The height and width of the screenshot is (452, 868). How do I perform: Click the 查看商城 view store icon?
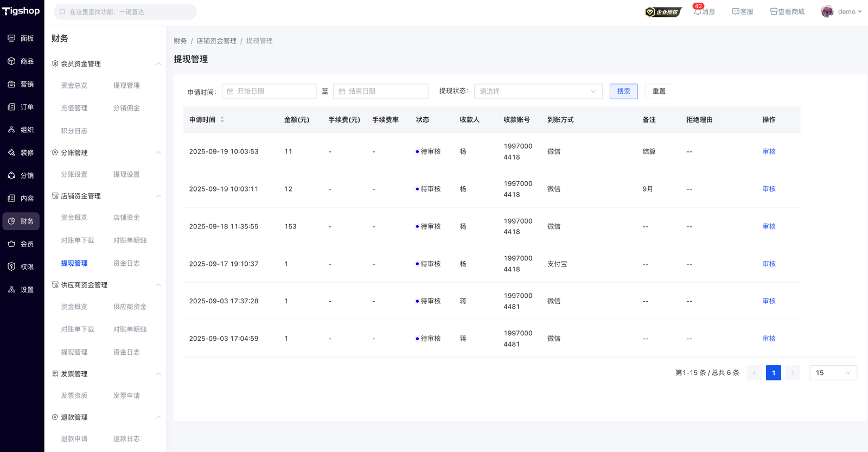[774, 11]
